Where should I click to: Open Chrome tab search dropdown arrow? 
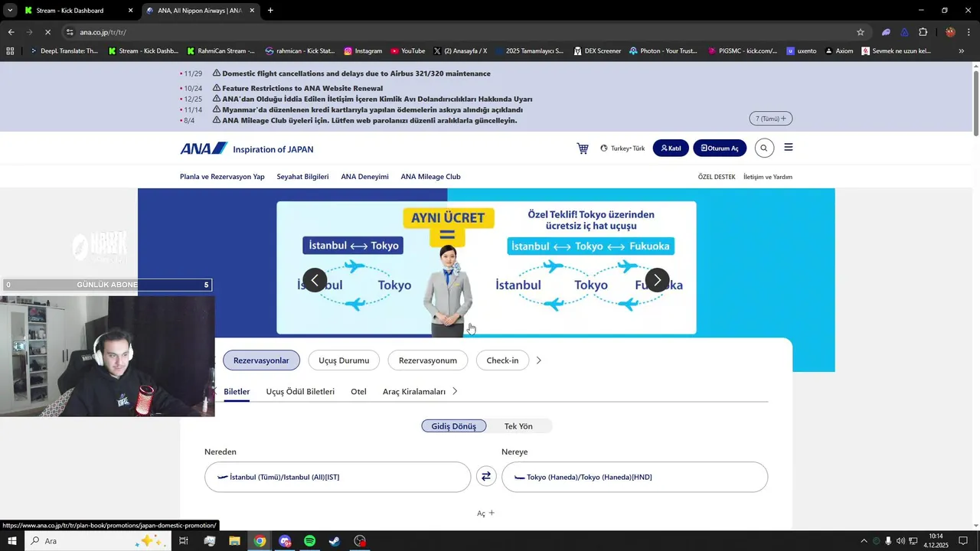pyautogui.click(x=10, y=11)
